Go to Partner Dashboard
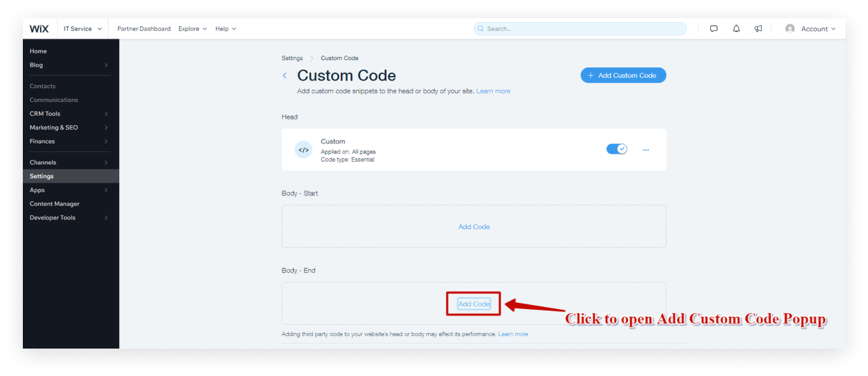This screenshot has width=868, height=376. click(144, 29)
